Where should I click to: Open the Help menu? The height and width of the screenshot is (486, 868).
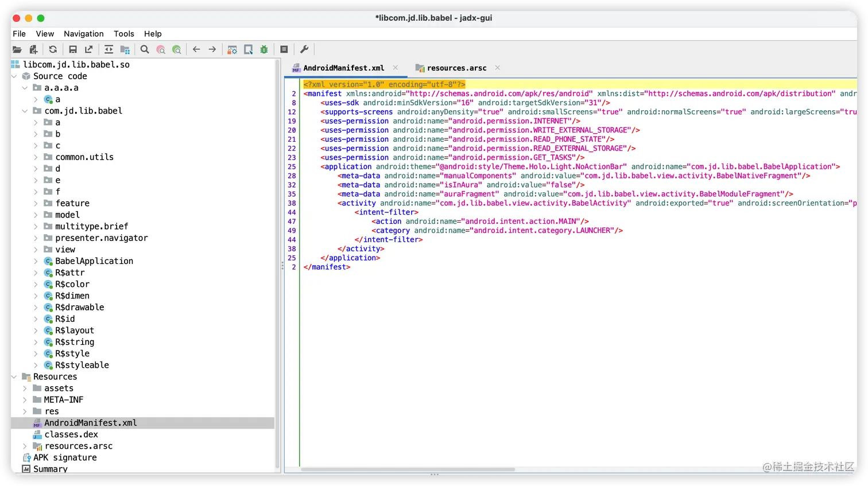(x=153, y=34)
